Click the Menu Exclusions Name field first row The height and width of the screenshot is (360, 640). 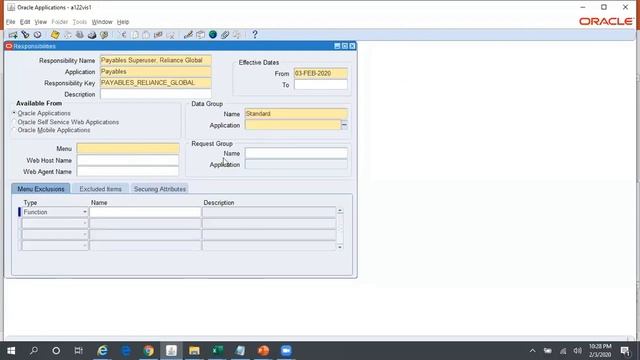coord(145,212)
